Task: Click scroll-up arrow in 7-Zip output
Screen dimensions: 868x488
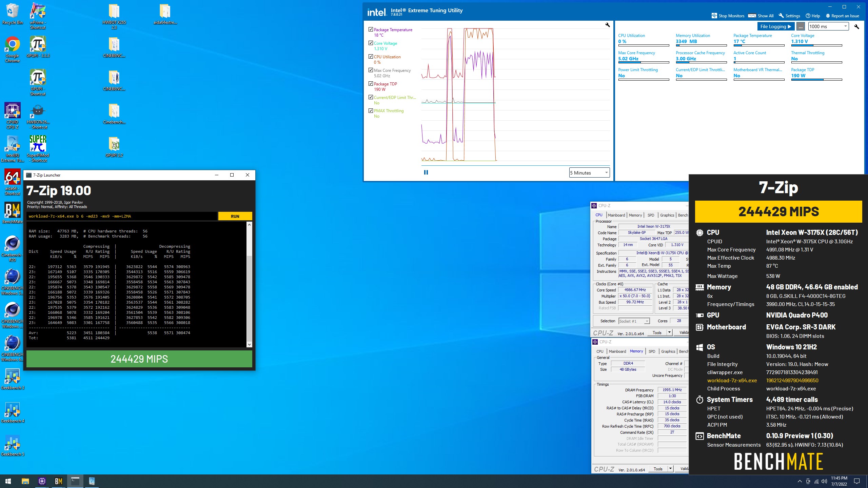Action: point(249,225)
